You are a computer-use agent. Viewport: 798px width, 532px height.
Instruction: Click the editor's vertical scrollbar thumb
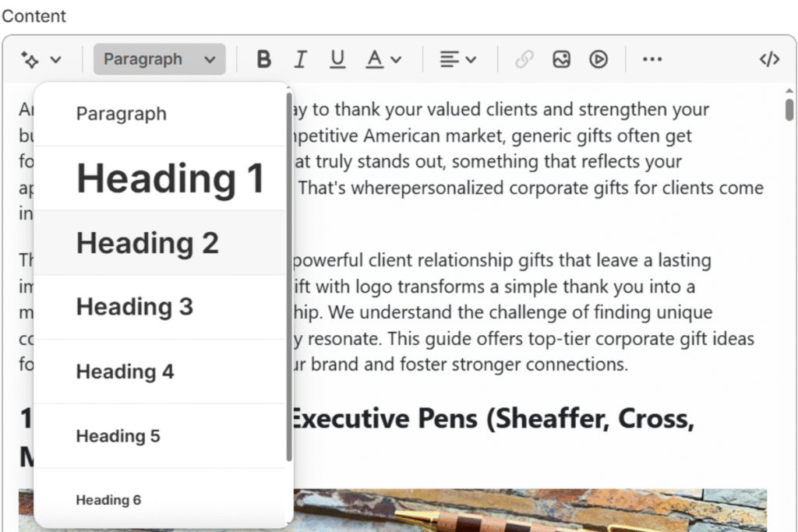789,107
